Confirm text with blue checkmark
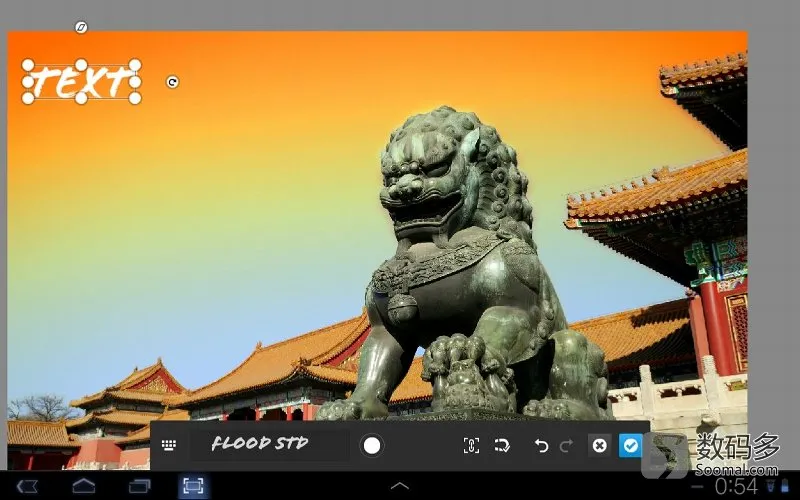Screen dimensions: 800x500 [631, 445]
